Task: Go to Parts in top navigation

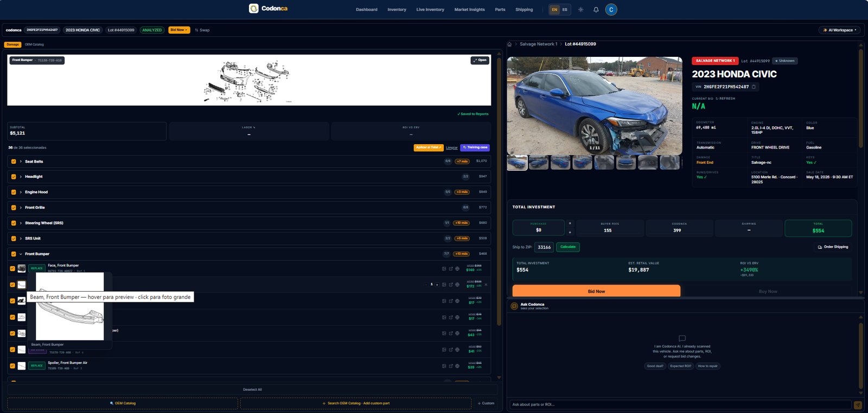Action: [500, 10]
